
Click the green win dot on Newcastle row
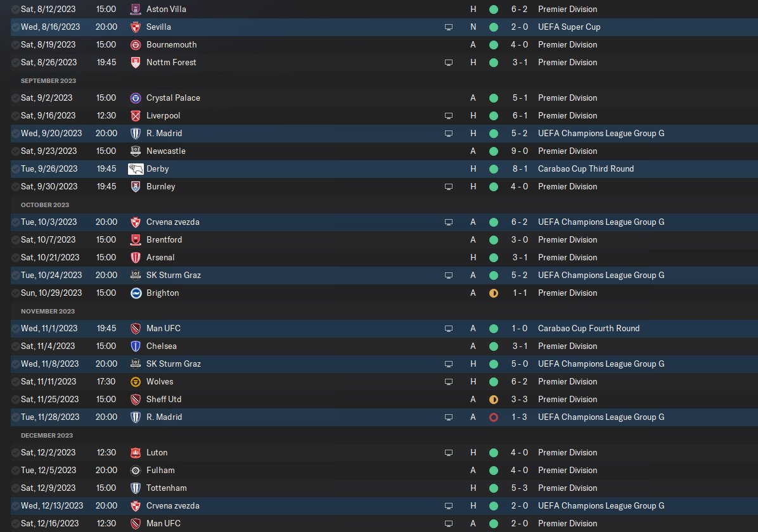point(494,151)
